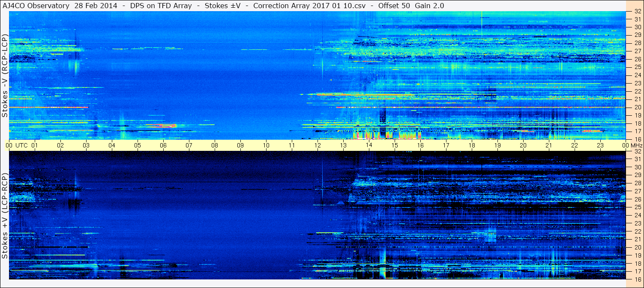Click 19 MHz label of Stokes +V panel
Image resolution: width=644 pixels, height=288 pixels.
[x=638, y=255]
